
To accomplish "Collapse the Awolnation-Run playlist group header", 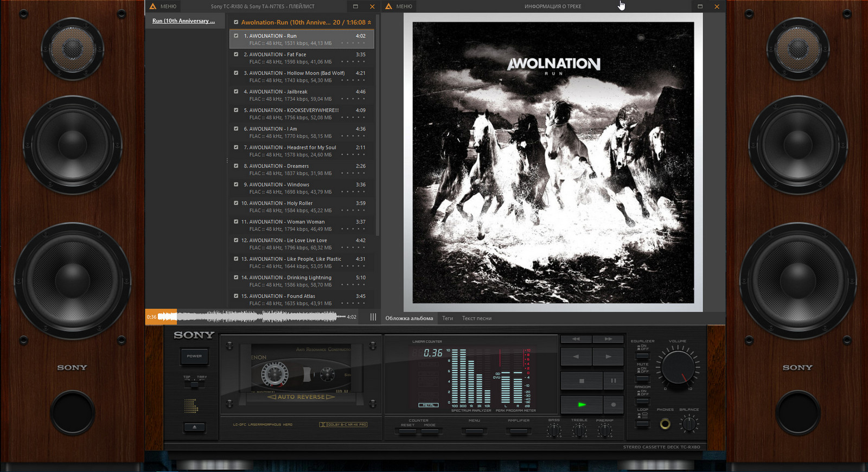I will [369, 23].
